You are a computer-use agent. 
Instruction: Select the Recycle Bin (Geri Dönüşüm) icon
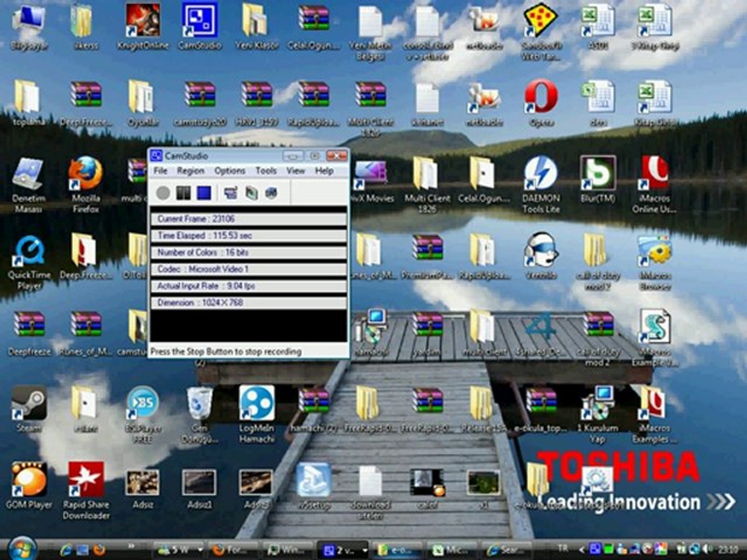tap(200, 415)
